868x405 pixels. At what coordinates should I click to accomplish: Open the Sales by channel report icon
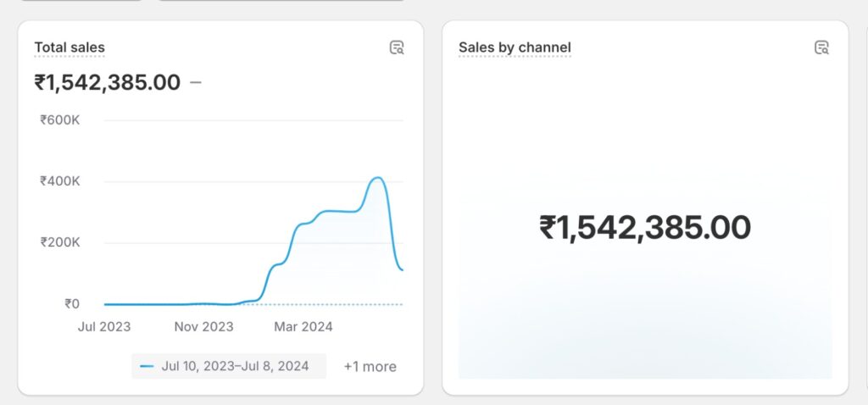821,47
